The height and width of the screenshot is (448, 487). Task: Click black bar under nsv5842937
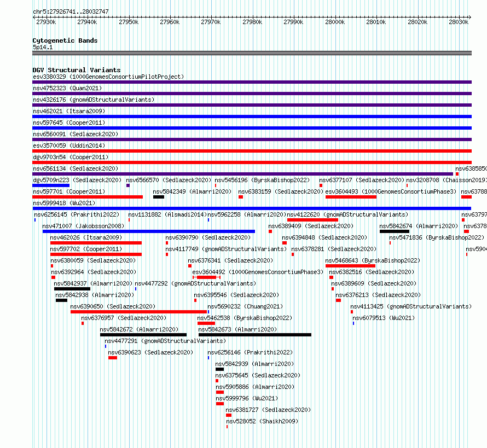72,289
